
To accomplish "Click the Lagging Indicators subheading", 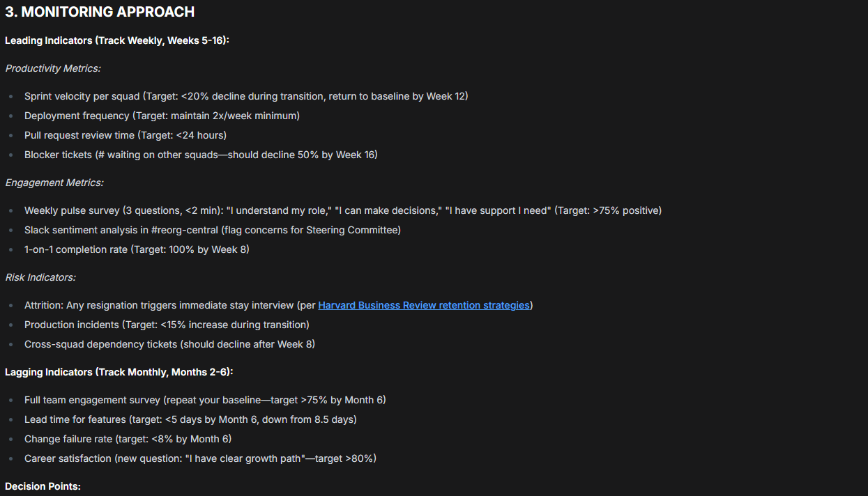I will [119, 372].
